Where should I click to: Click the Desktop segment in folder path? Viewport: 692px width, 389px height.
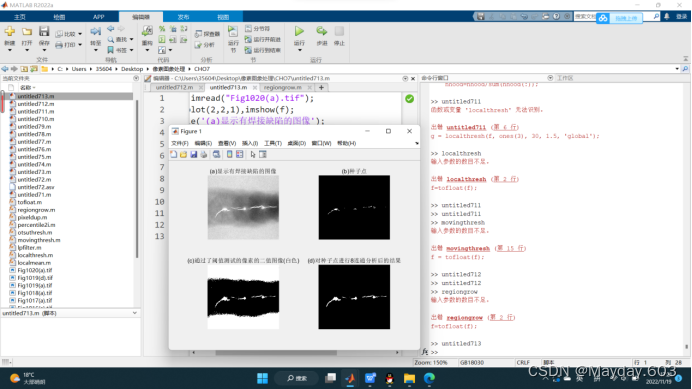(x=132, y=69)
